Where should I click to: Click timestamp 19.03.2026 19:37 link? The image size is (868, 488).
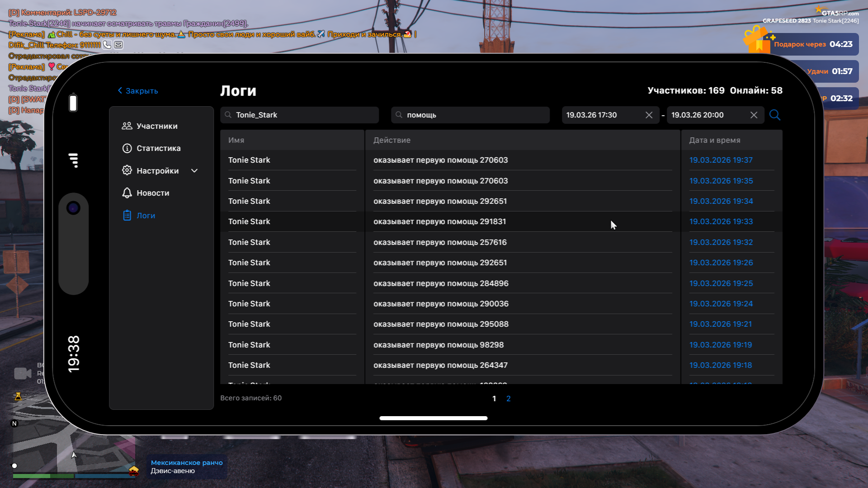(721, 160)
